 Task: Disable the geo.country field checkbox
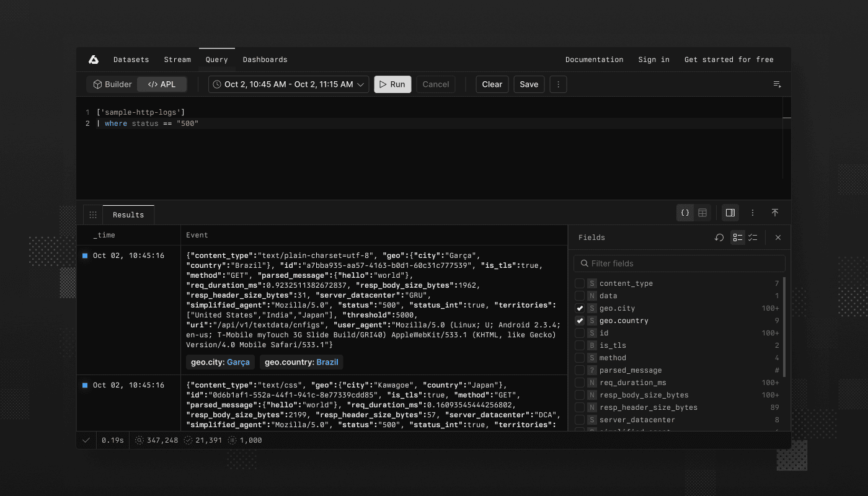point(580,321)
